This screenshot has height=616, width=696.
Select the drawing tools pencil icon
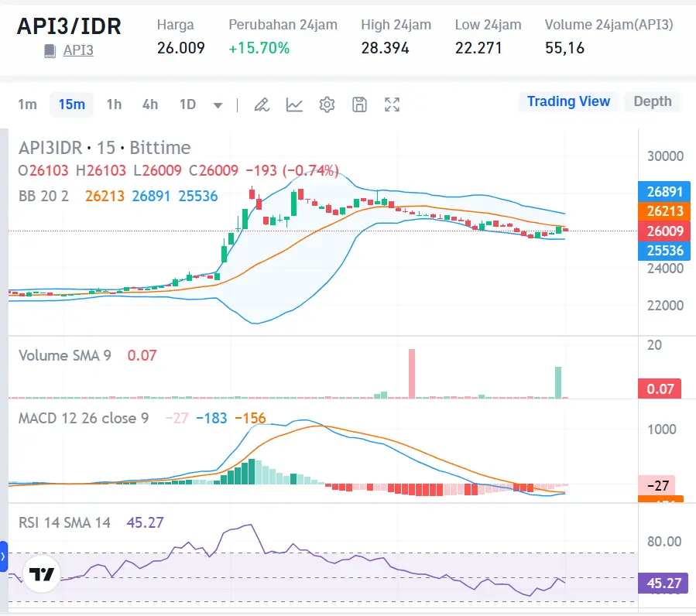(x=262, y=104)
